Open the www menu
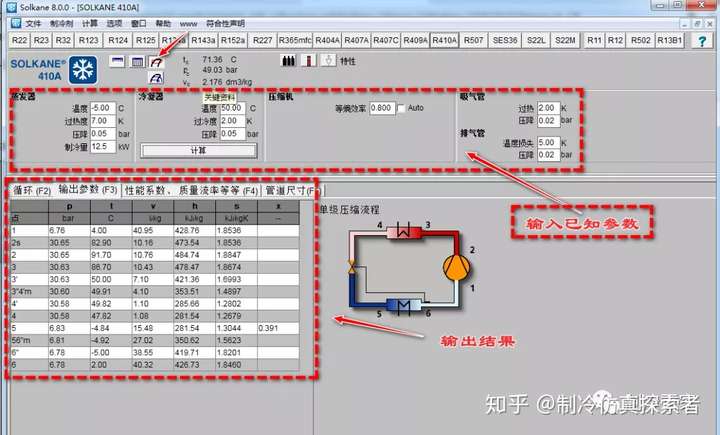 click(x=188, y=23)
